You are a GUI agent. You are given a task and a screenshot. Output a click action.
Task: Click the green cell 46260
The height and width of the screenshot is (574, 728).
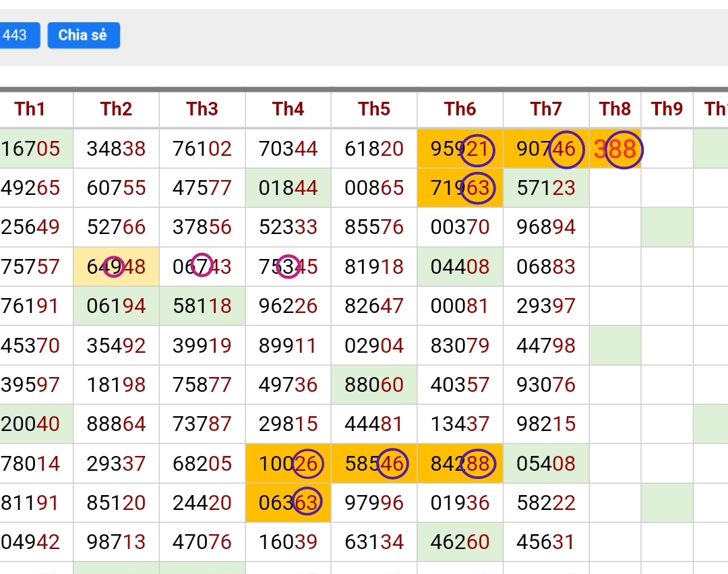460,542
